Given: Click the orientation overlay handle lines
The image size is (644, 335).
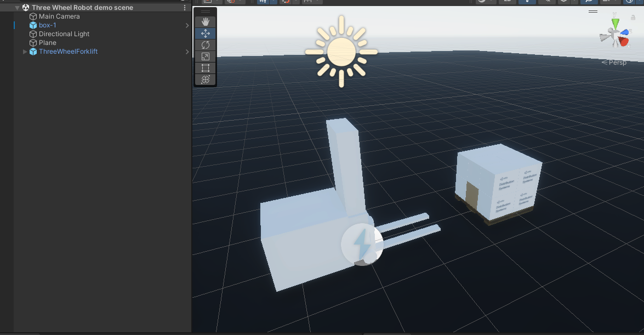Looking at the screenshot, I should pyautogui.click(x=593, y=12).
